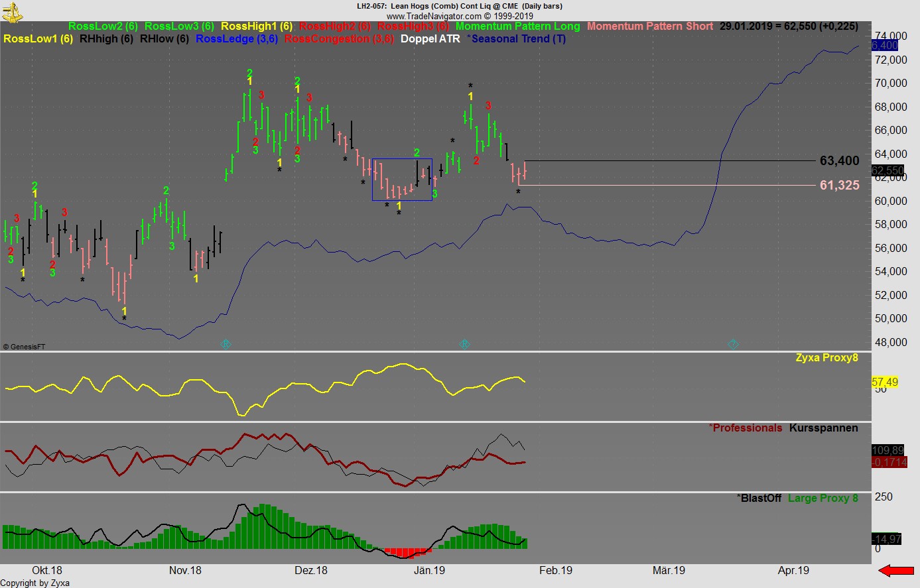Select the RossLow1 (6) indicator label

[38, 39]
